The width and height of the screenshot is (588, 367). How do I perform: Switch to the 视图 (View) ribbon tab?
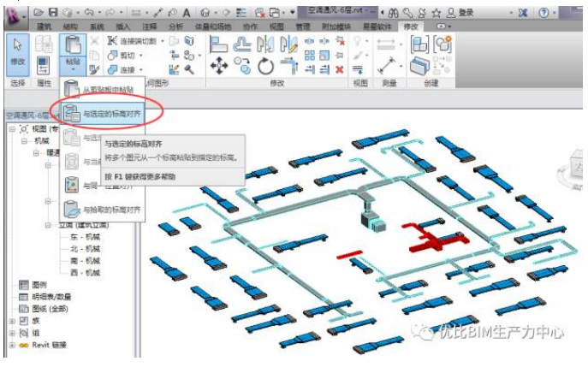pyautogui.click(x=277, y=27)
